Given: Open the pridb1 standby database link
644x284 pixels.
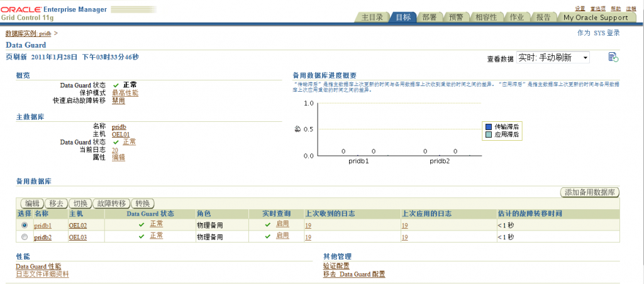Looking at the screenshot, I should 43,226.
